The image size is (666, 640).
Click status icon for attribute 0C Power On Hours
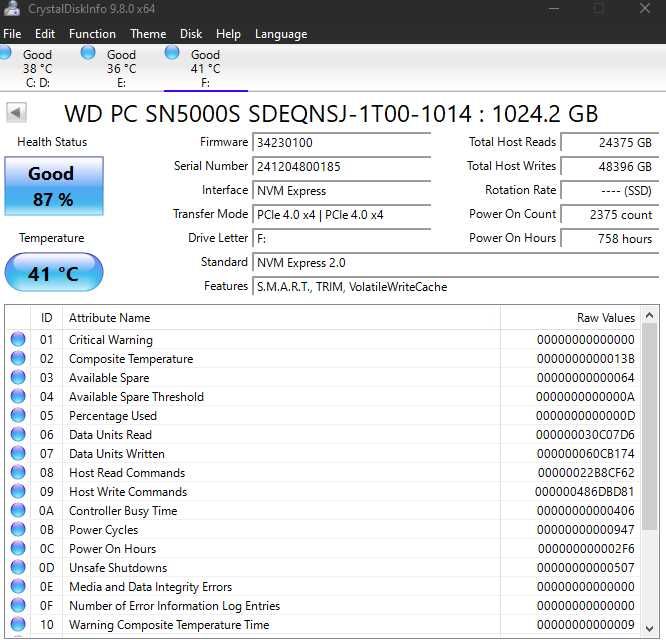pyautogui.click(x=18, y=548)
